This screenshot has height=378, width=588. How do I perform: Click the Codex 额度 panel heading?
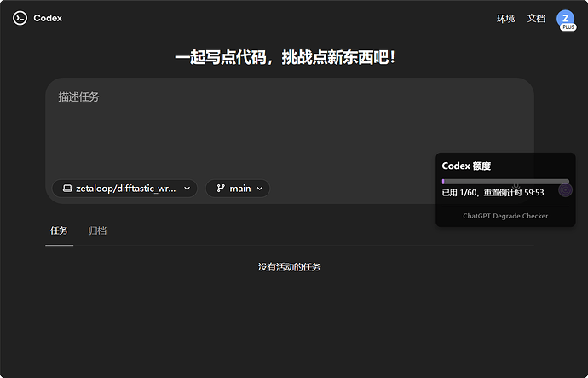(466, 166)
